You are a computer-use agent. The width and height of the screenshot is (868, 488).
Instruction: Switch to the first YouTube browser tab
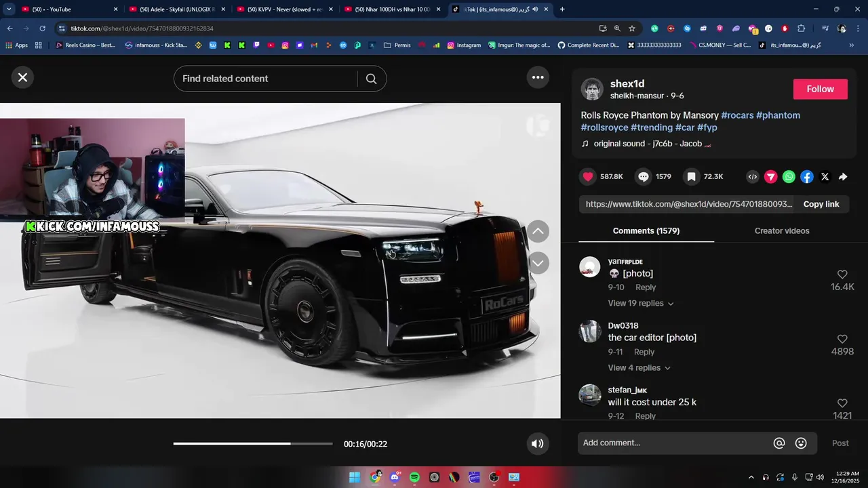pos(68,9)
